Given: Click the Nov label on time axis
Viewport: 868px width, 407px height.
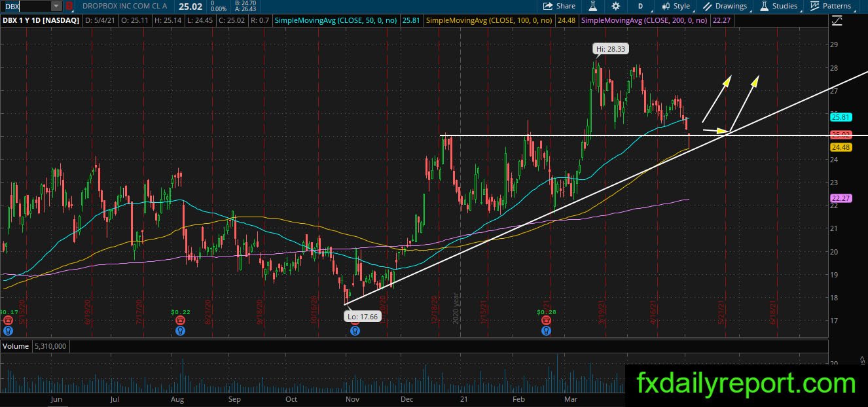Looking at the screenshot, I should tap(352, 399).
